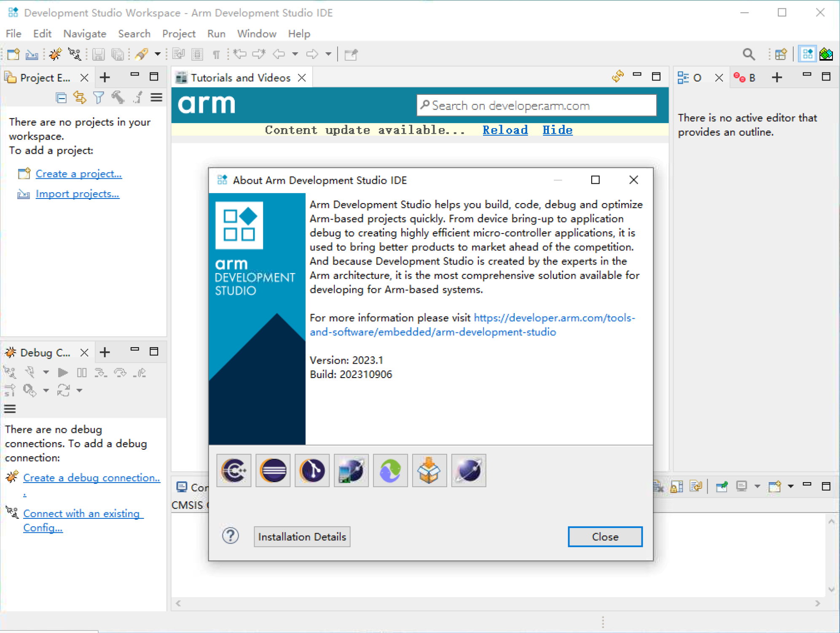
Task: Click the New Project wizard toolbar icon
Action: [13, 54]
